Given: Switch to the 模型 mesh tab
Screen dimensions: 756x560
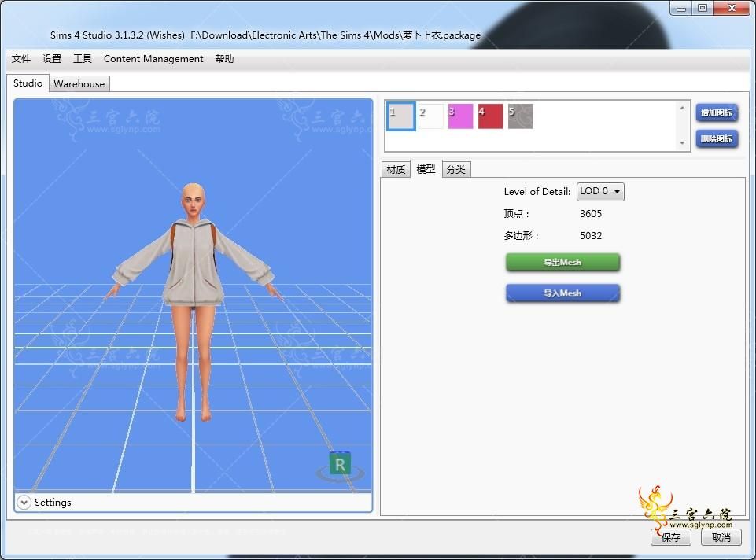Looking at the screenshot, I should tap(426, 169).
